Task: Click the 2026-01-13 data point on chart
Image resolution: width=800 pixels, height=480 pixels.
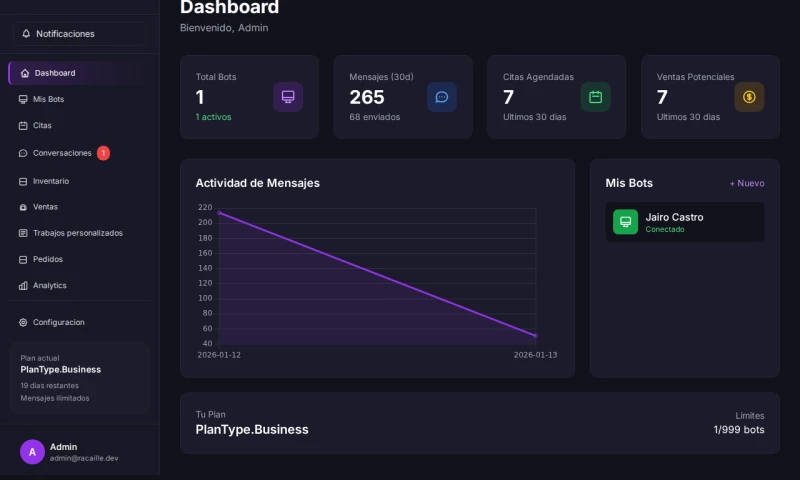Action: tap(536, 336)
